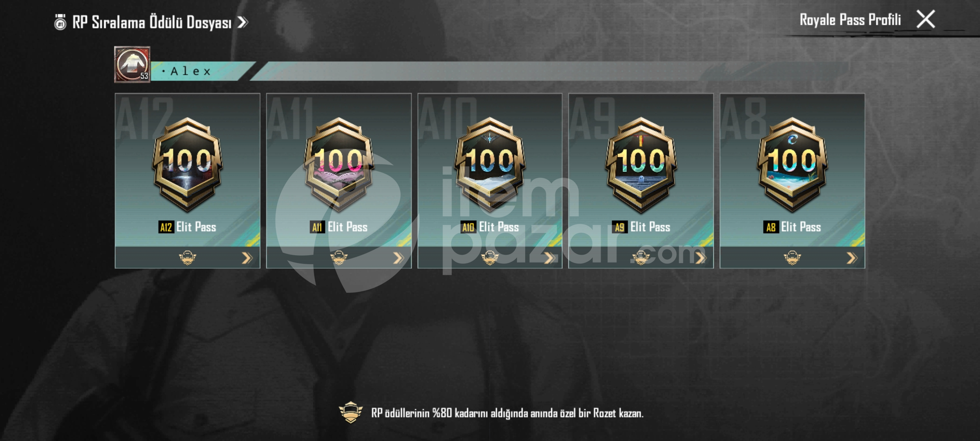Close the Royale Pass Profili screen

(926, 19)
